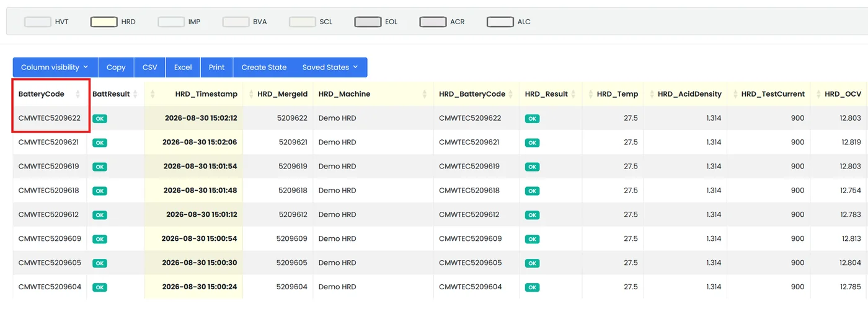Viewport: 868px width, 309px height.
Task: Select BatteryCode cell CMWTEC5209609
Action: [50, 239]
